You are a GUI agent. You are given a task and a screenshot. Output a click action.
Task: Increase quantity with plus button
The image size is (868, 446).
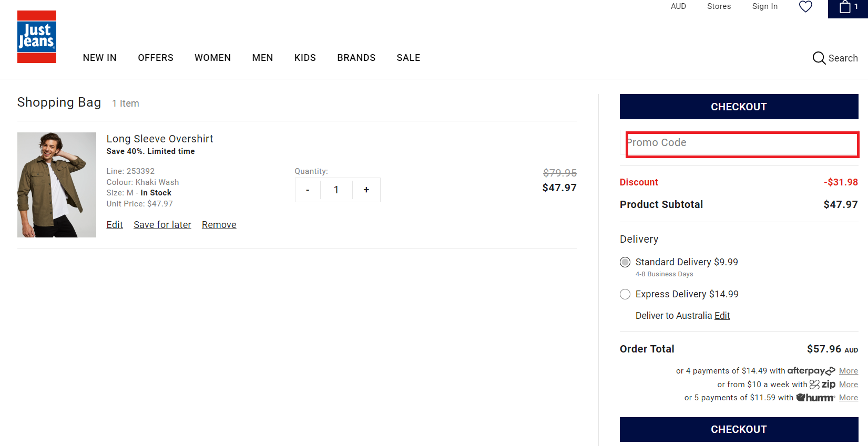click(366, 190)
